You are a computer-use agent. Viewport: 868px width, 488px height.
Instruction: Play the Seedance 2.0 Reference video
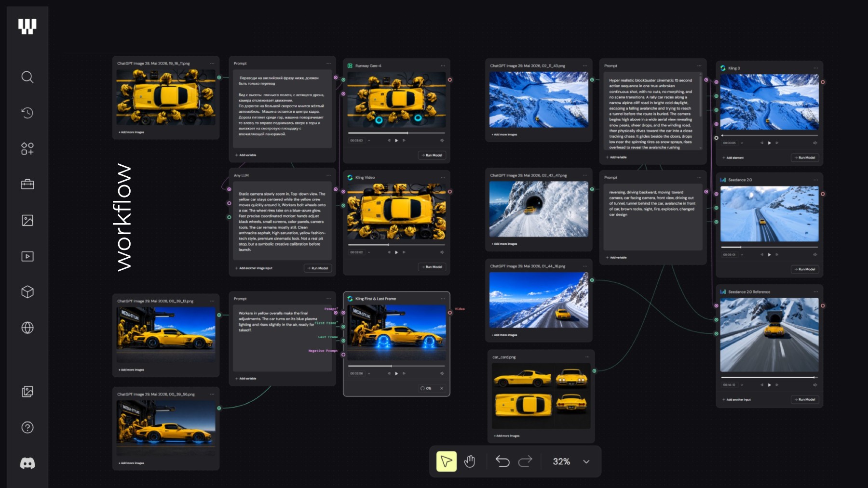coord(769,385)
